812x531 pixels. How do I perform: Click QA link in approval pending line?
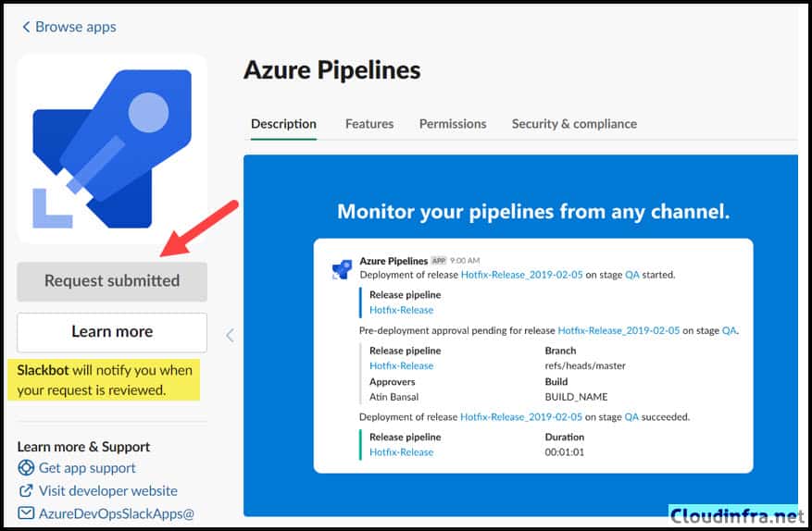[729, 330]
